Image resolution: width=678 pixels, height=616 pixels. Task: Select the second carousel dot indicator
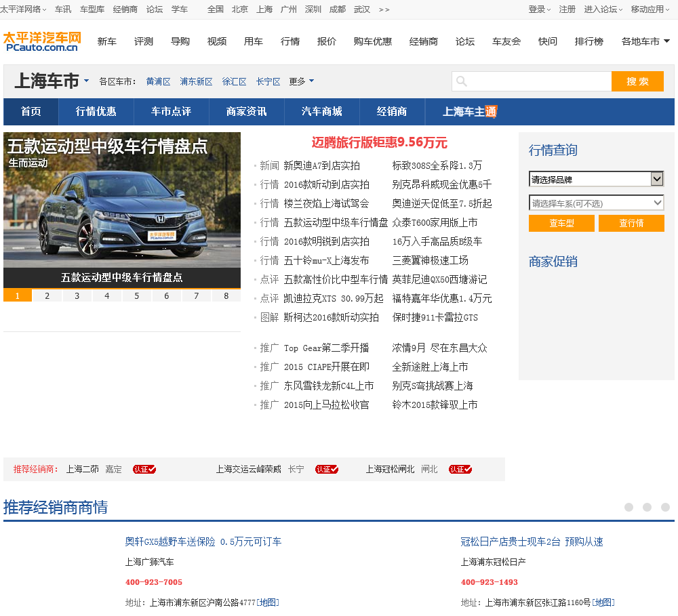coord(647,508)
